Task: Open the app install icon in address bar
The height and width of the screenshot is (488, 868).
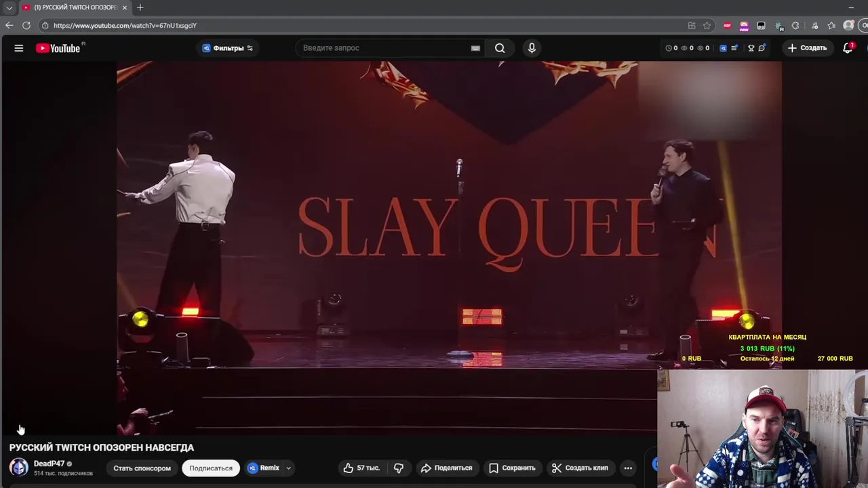Action: [x=692, y=26]
